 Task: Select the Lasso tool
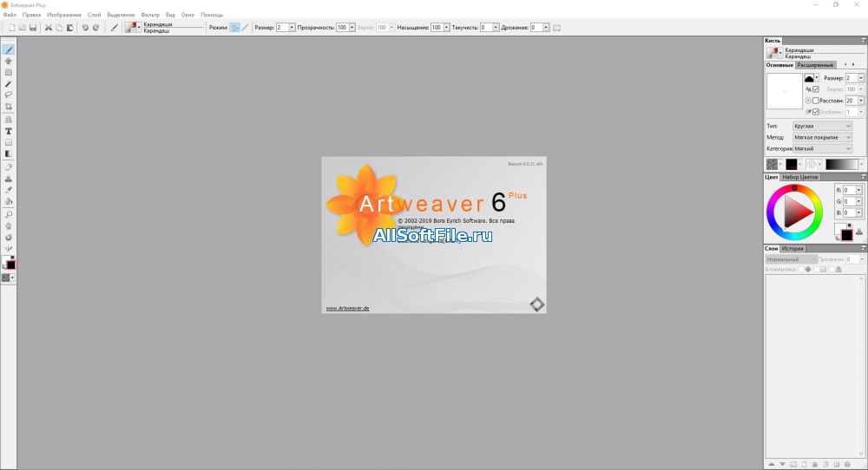point(9,95)
